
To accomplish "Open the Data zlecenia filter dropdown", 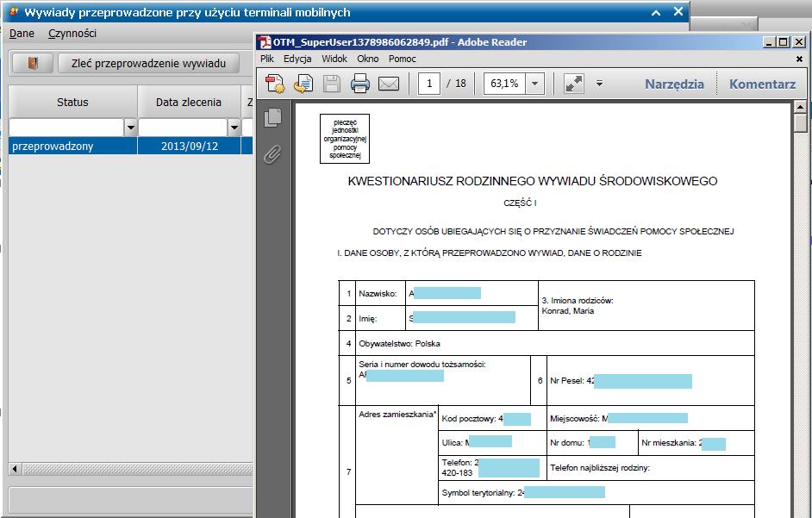I will click(234, 127).
